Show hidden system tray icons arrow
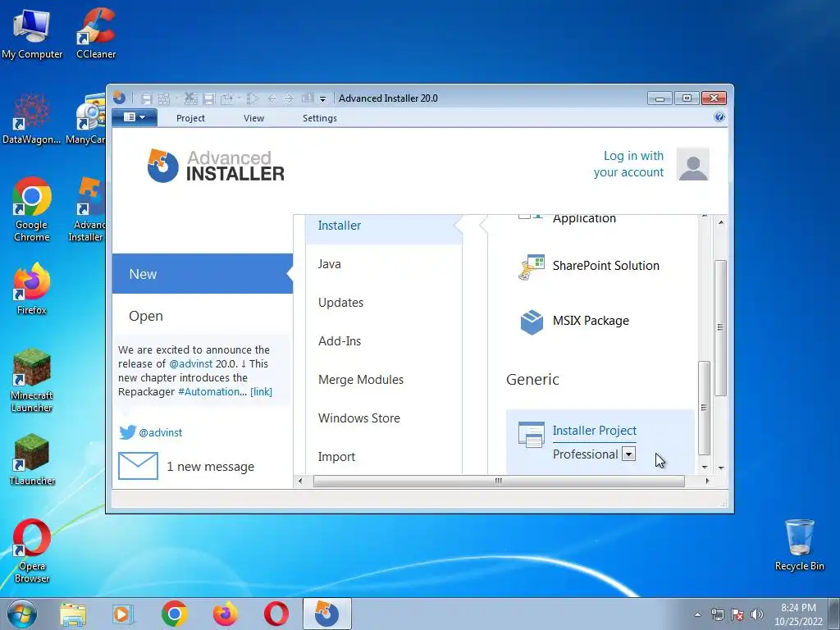 [x=697, y=614]
